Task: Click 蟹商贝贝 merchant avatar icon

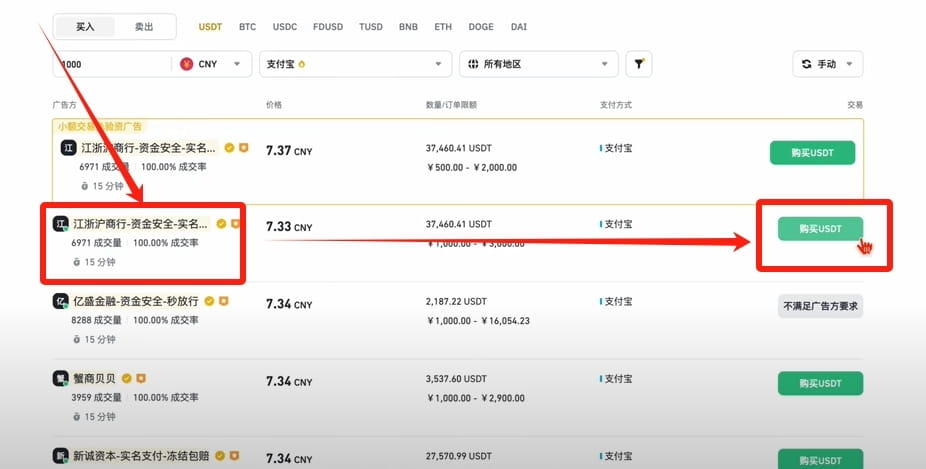Action: (60, 378)
